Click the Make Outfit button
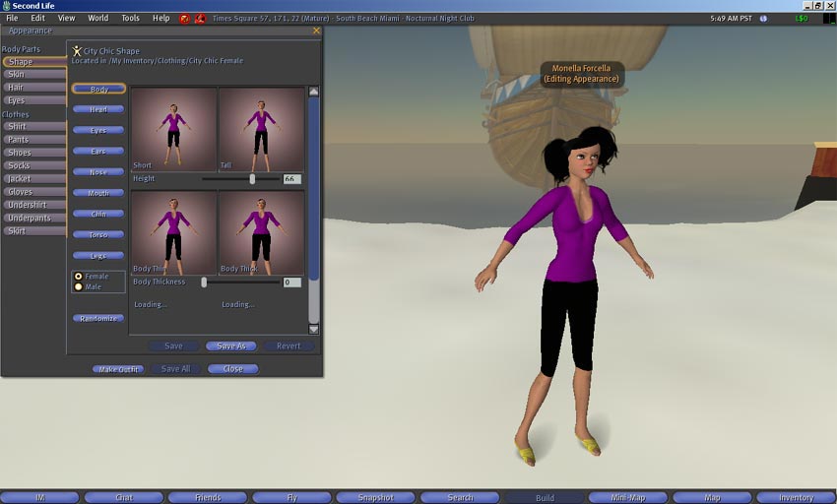The width and height of the screenshot is (837, 504). click(118, 369)
